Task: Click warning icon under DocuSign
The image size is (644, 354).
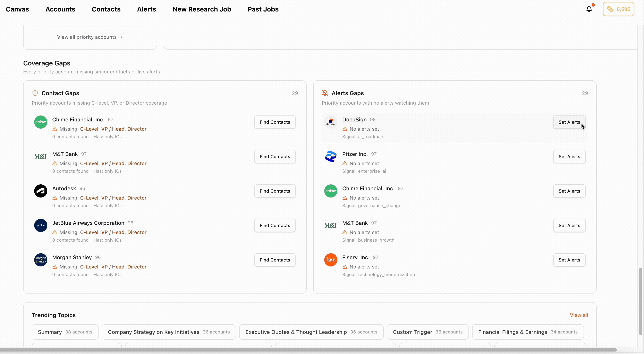Action: [x=345, y=129]
